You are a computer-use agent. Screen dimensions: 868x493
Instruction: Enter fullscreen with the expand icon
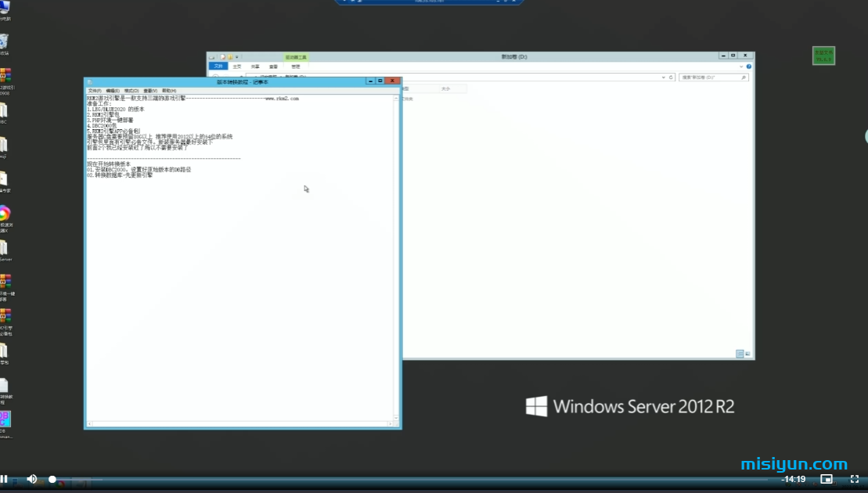854,479
